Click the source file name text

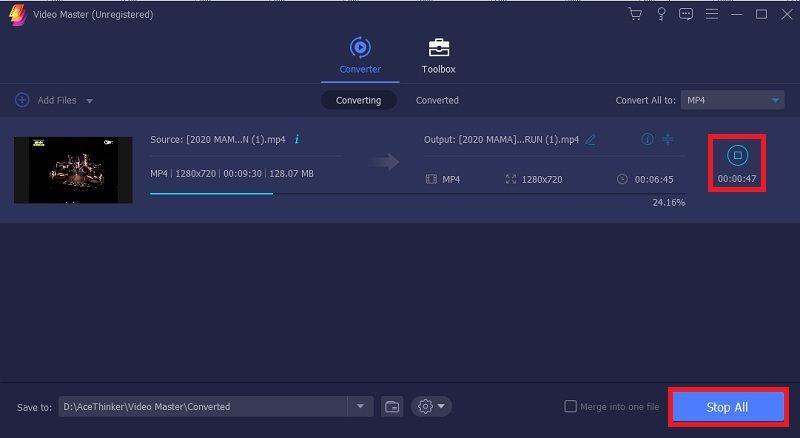pyautogui.click(x=218, y=139)
